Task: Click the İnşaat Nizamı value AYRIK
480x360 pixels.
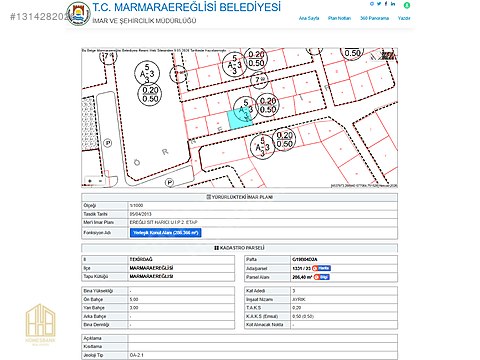Action: pos(299,299)
